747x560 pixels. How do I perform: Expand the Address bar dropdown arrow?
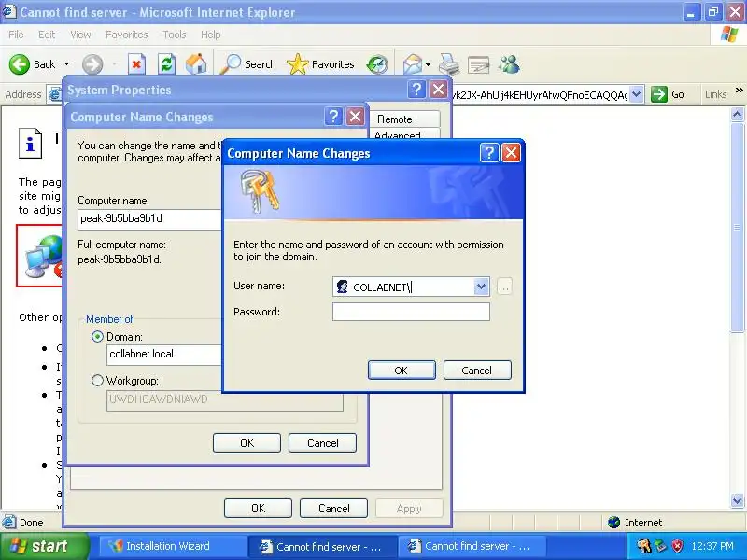click(x=637, y=94)
